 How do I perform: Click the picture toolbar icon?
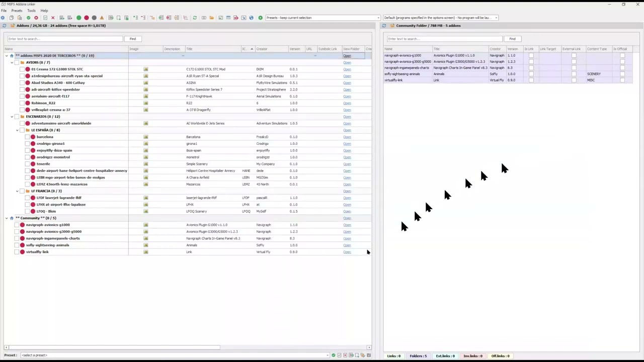click(x=220, y=18)
